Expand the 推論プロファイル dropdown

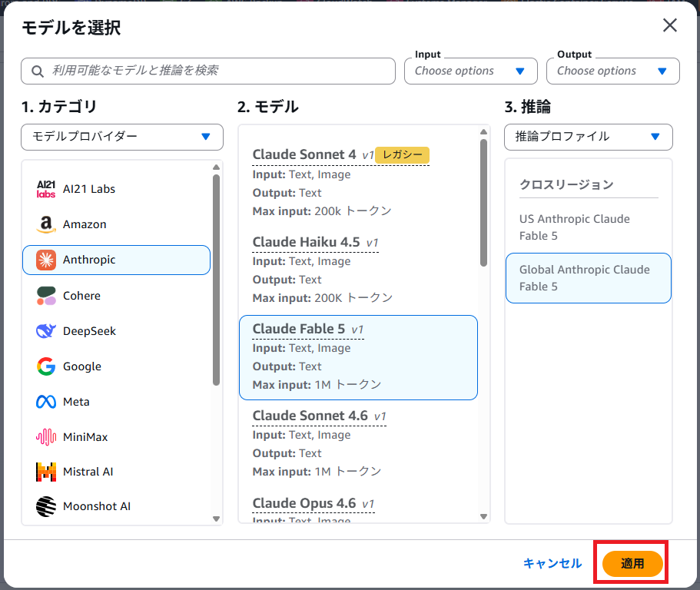[588, 137]
